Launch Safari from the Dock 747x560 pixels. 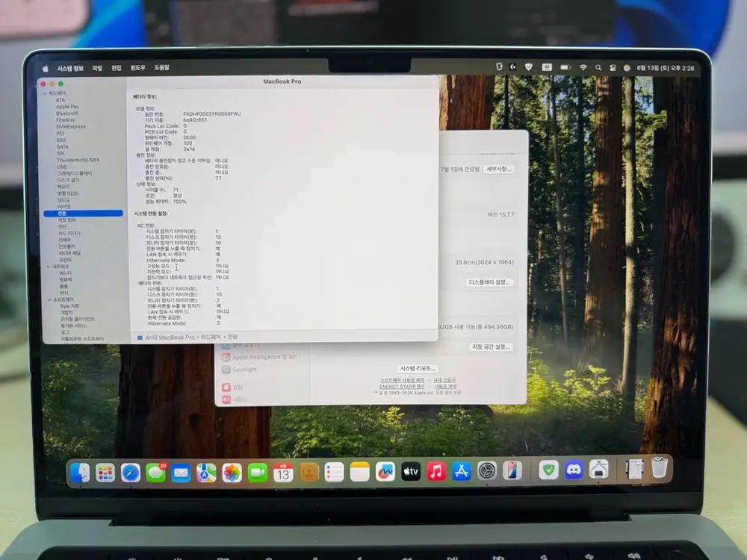point(131,473)
